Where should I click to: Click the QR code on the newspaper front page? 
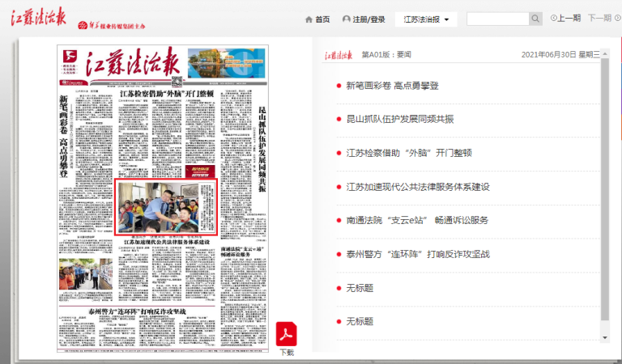(177, 81)
